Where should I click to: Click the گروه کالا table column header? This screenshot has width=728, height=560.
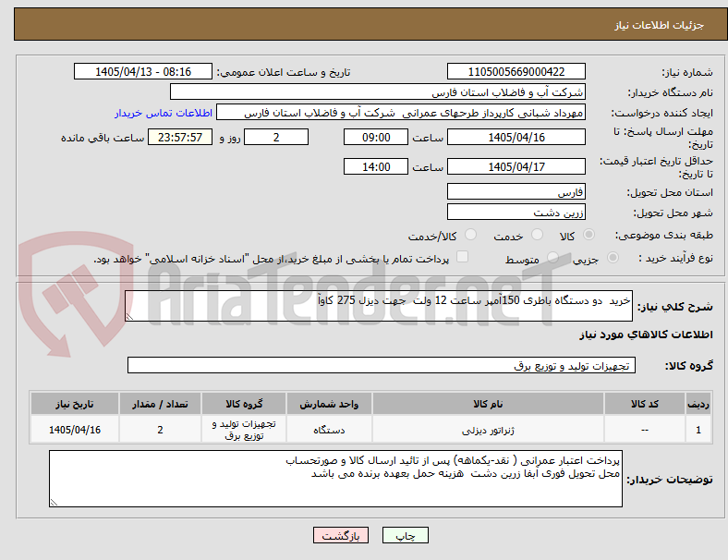pos(244,404)
